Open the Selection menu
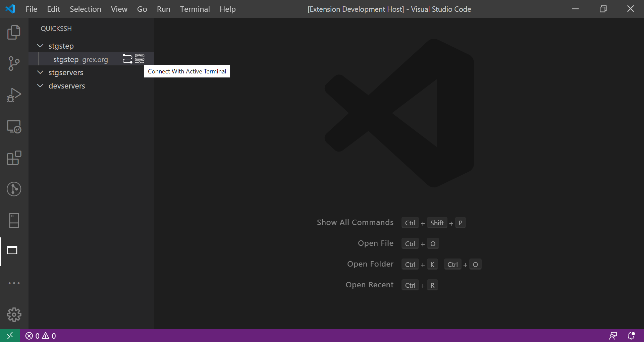644x342 pixels. pos(86,9)
